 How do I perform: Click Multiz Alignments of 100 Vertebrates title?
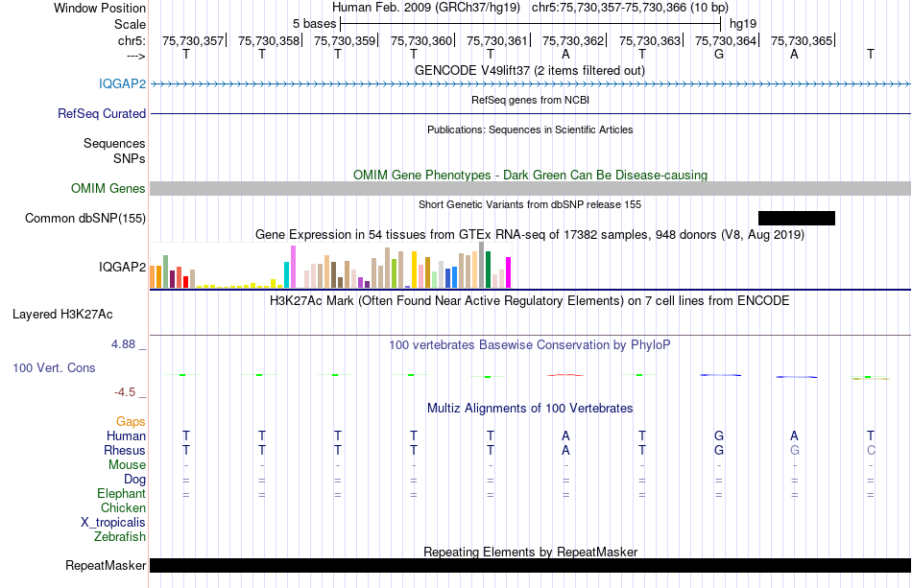530,409
